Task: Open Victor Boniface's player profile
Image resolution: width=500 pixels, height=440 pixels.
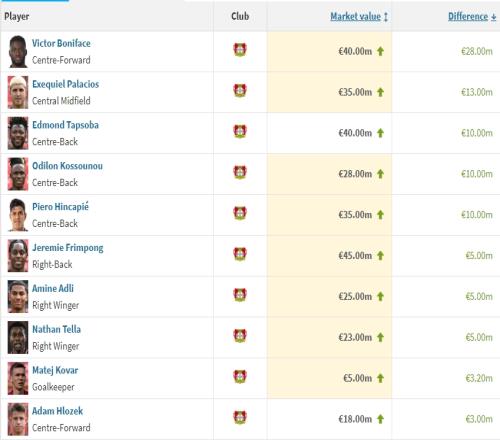Action: click(x=61, y=43)
